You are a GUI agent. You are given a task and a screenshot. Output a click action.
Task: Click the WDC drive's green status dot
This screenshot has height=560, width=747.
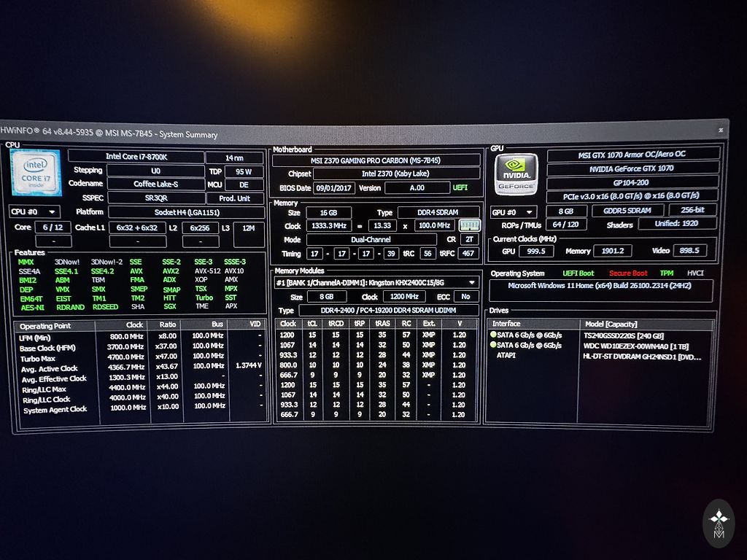pos(494,345)
